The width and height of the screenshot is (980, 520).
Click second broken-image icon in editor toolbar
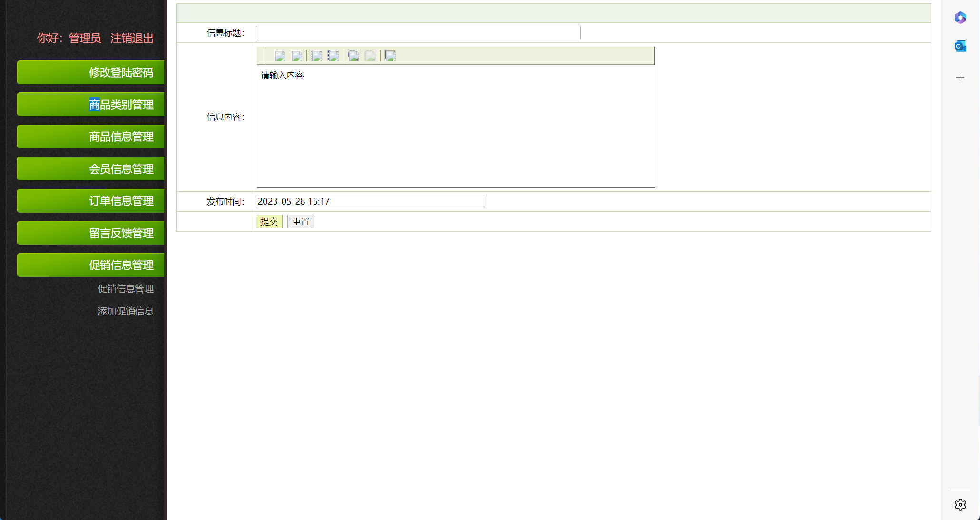click(296, 56)
